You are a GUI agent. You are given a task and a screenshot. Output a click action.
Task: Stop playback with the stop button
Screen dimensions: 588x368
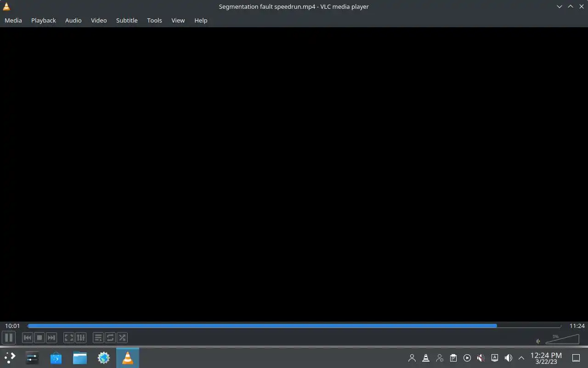click(x=40, y=338)
